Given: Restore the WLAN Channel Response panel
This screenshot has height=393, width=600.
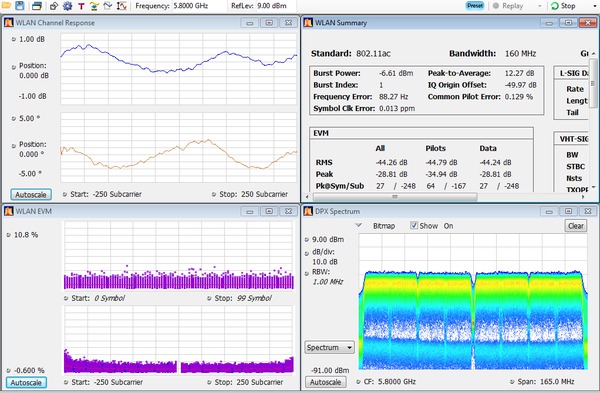Looking at the screenshot, I should (269, 23).
